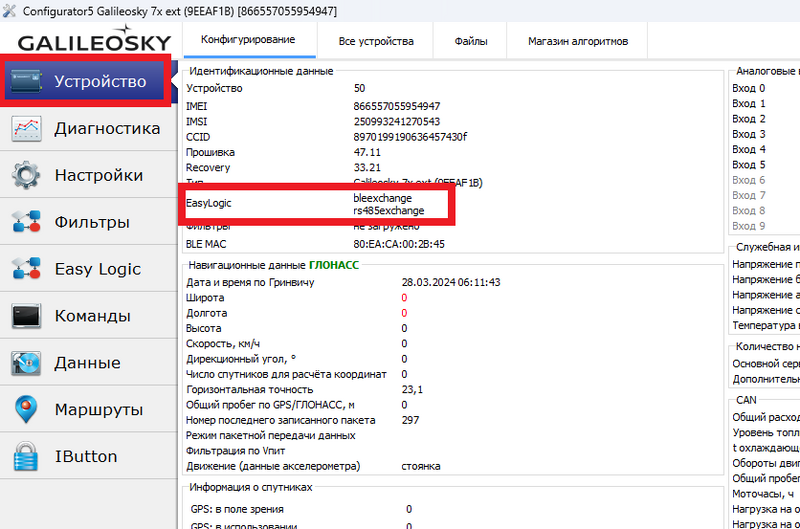This screenshot has height=529, width=800.
Task: Click the EasyLogic bleexchange entry
Action: tap(383, 198)
